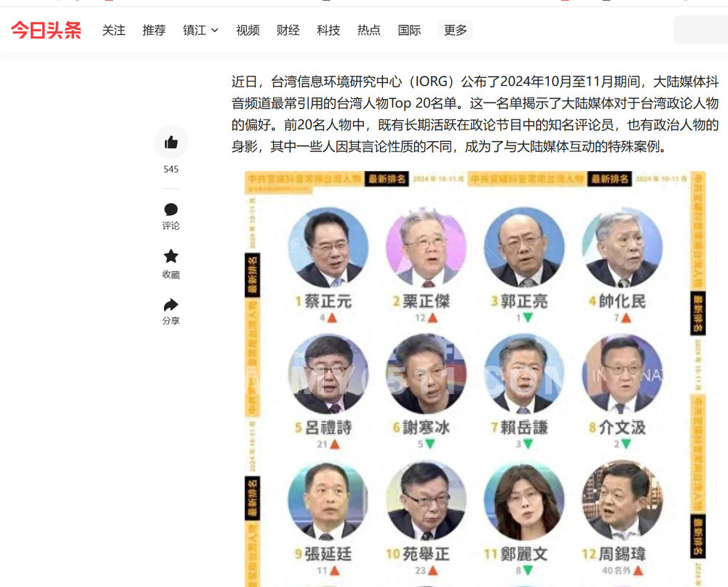
Task: Switch to the 推荐 tab
Action: 154,30
